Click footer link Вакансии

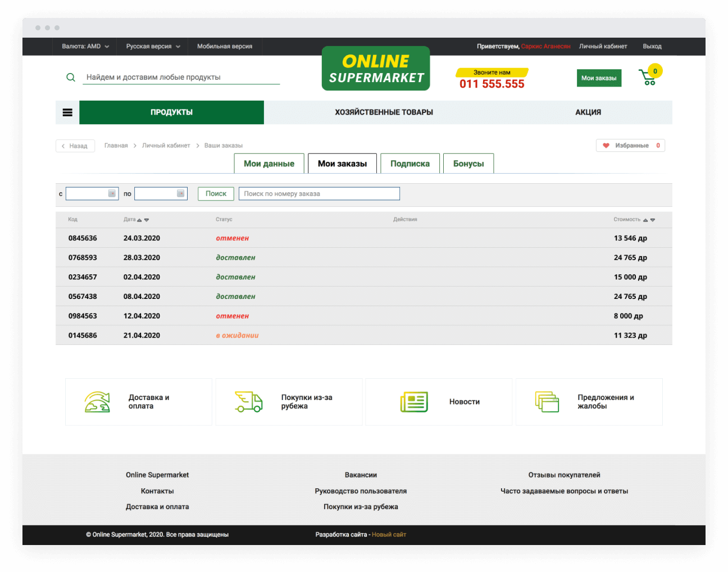point(361,475)
